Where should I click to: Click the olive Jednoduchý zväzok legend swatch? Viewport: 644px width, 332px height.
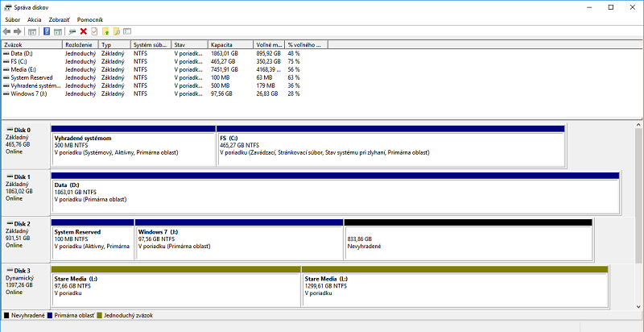pos(99,316)
